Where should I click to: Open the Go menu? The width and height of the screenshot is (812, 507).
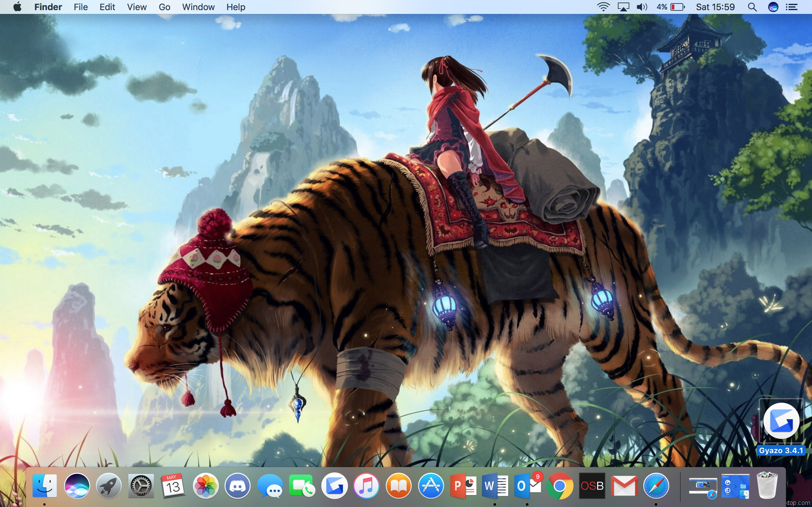click(164, 7)
